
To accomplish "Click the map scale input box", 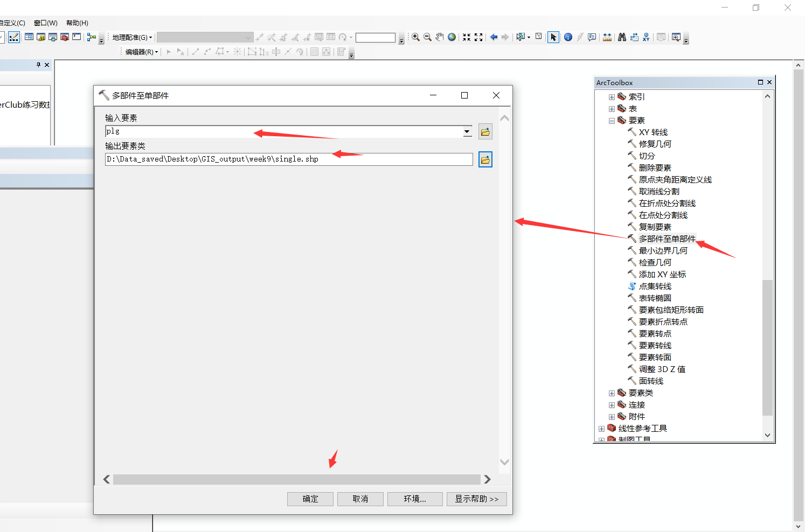I will (376, 37).
